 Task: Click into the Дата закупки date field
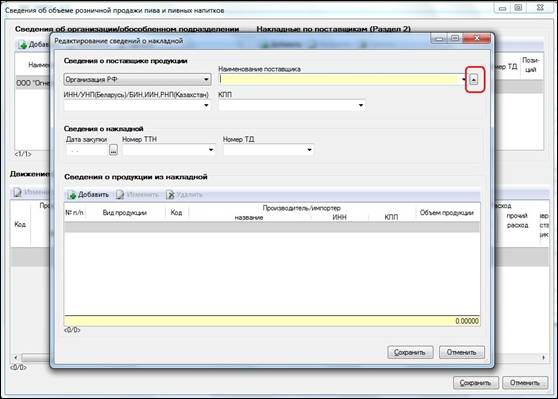coord(87,150)
